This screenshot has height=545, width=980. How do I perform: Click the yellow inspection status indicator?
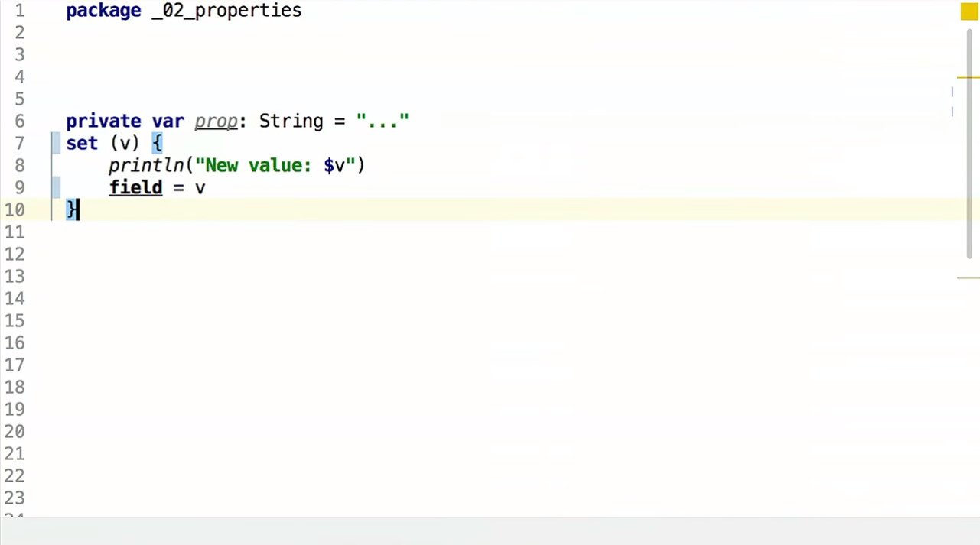coord(970,11)
